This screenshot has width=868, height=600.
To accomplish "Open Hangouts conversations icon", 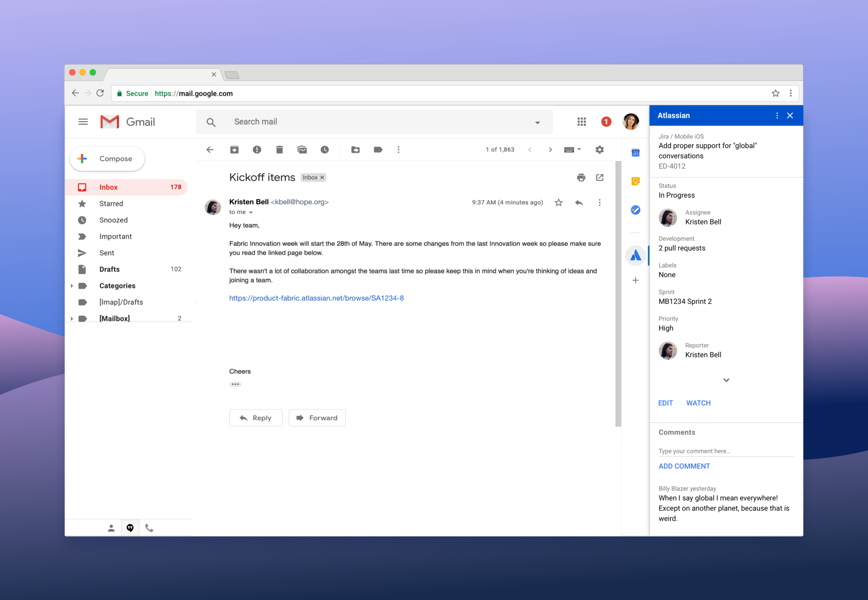I will click(x=130, y=528).
